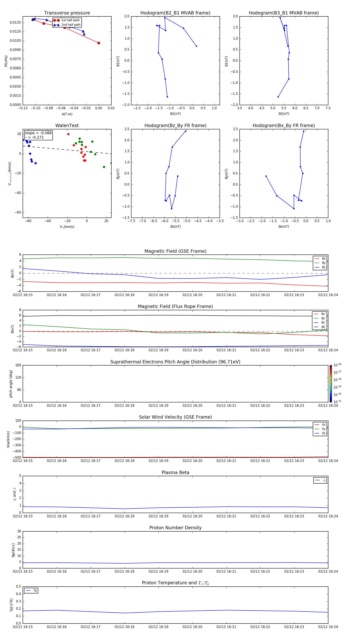
Task: Select the Bz entry in GSE legend
Action: tap(320, 267)
